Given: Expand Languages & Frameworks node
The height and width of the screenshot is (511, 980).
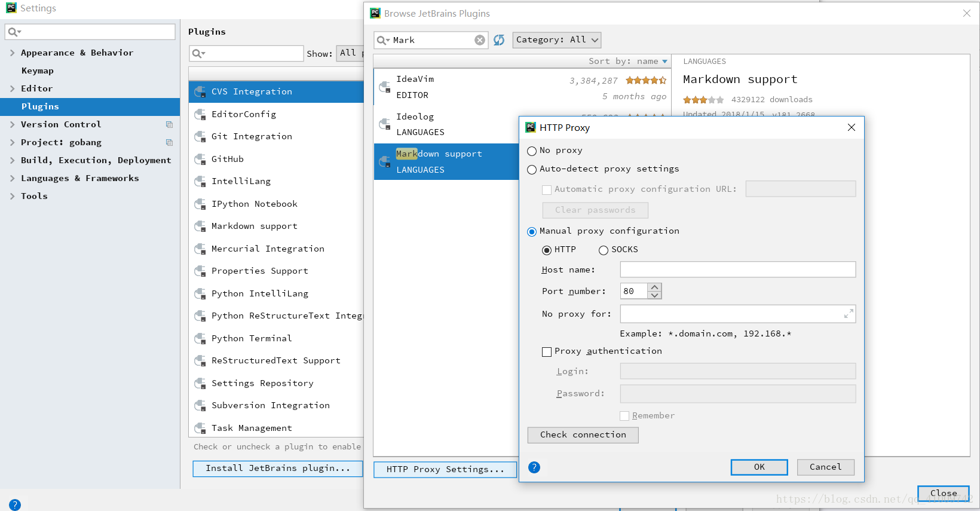Looking at the screenshot, I should point(12,178).
